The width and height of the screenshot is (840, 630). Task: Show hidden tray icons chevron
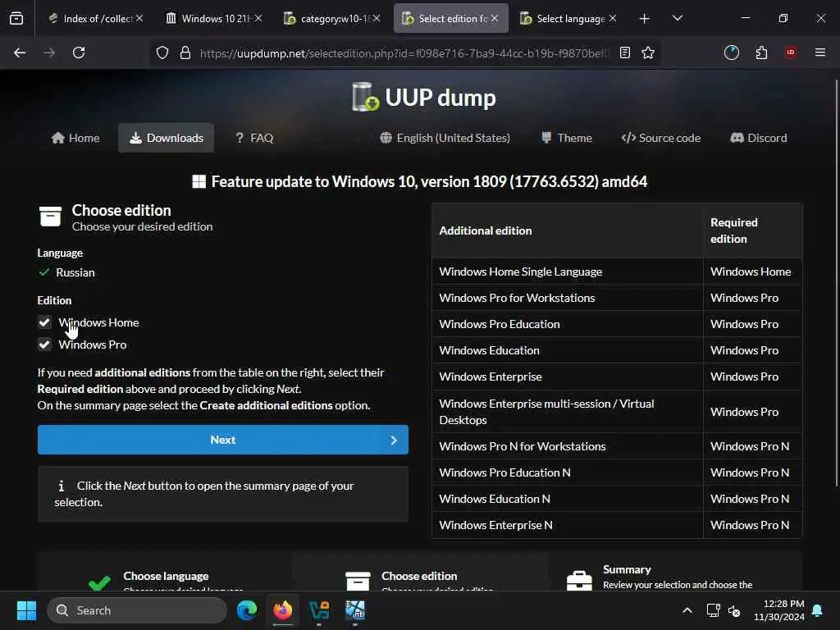687,610
